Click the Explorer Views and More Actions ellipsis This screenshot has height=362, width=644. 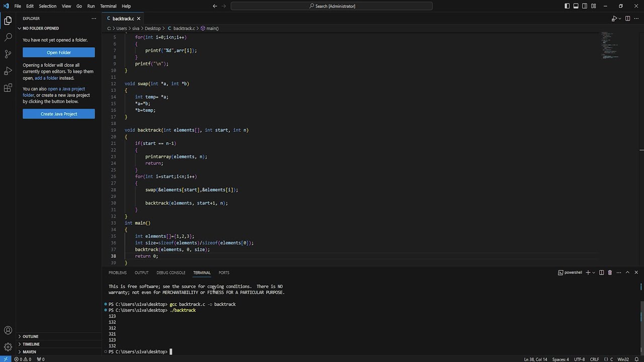[94, 19]
